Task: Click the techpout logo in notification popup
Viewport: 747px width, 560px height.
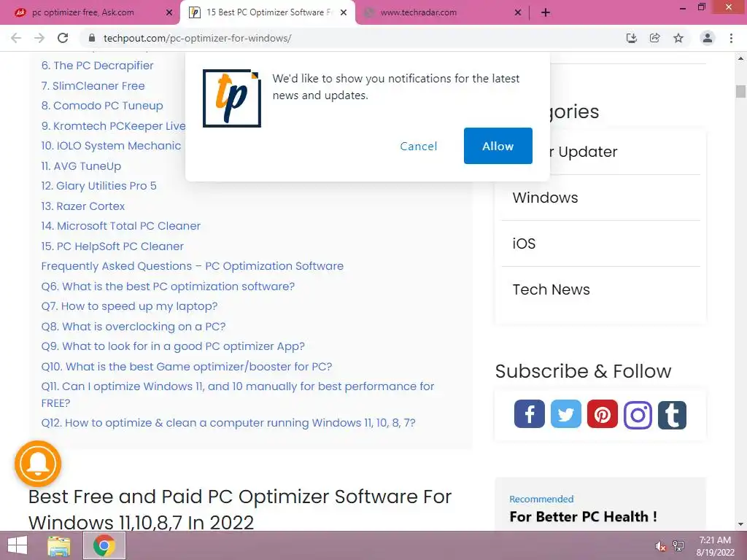Action: (232, 98)
